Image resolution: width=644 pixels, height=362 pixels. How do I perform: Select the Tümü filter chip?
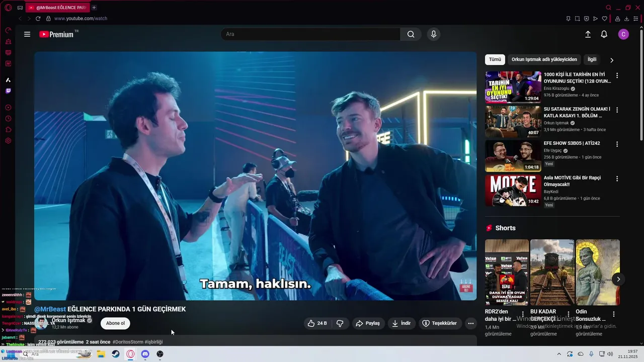(495, 59)
